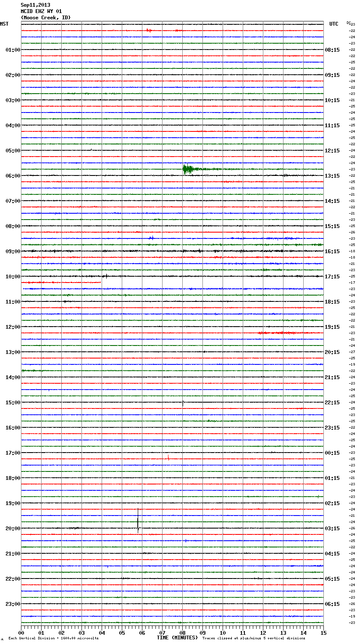The width and height of the screenshot is (357, 644).
Task: Click the traces clipped footer note
Action: point(254,638)
